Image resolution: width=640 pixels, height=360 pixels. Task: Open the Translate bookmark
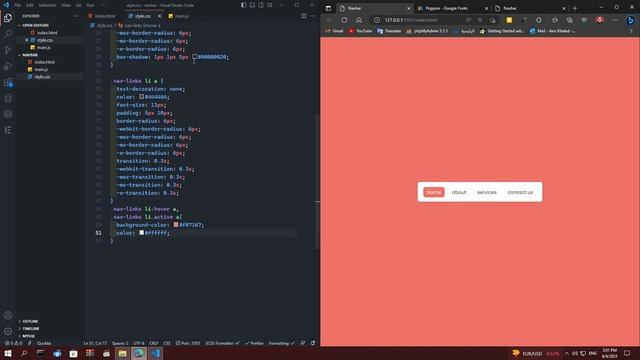pyautogui.click(x=389, y=31)
